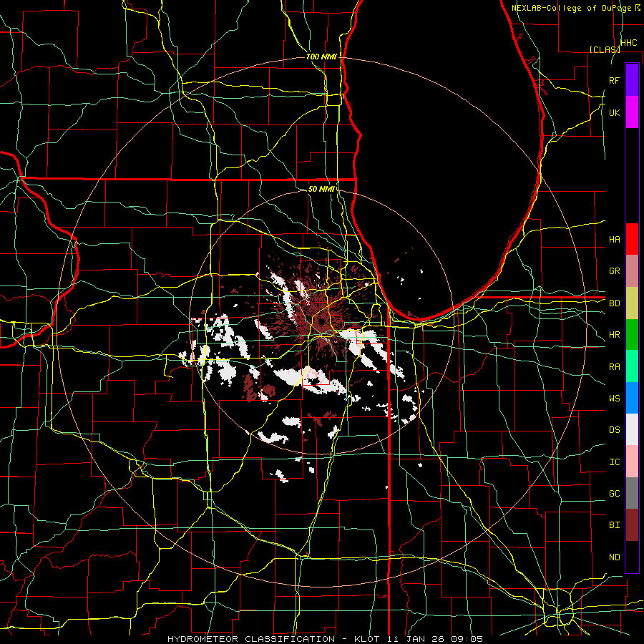Select the olive-yellow BD legend swatch

[632, 303]
